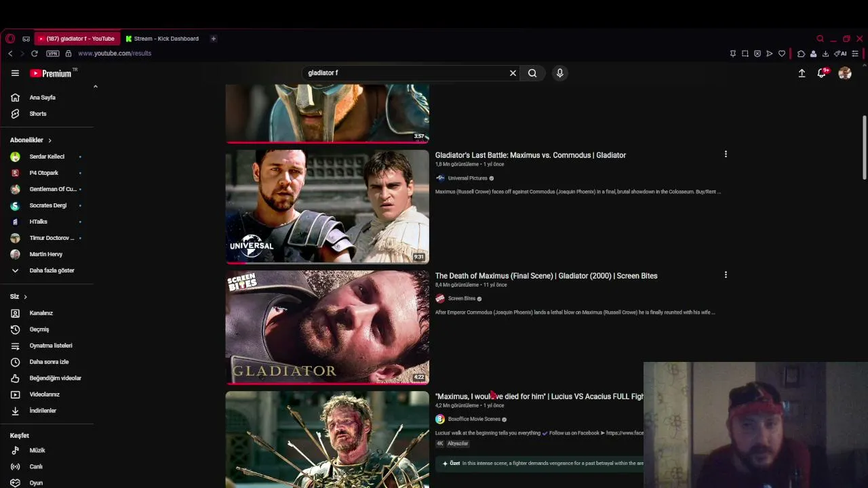Bookmark the page with the heart icon
868x488 pixels.
click(782, 54)
